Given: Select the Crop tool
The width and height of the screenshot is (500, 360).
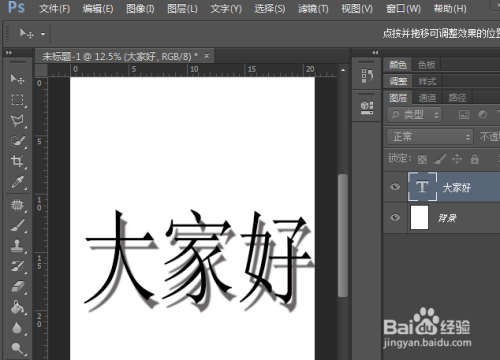Looking at the screenshot, I should pyautogui.click(x=17, y=161).
